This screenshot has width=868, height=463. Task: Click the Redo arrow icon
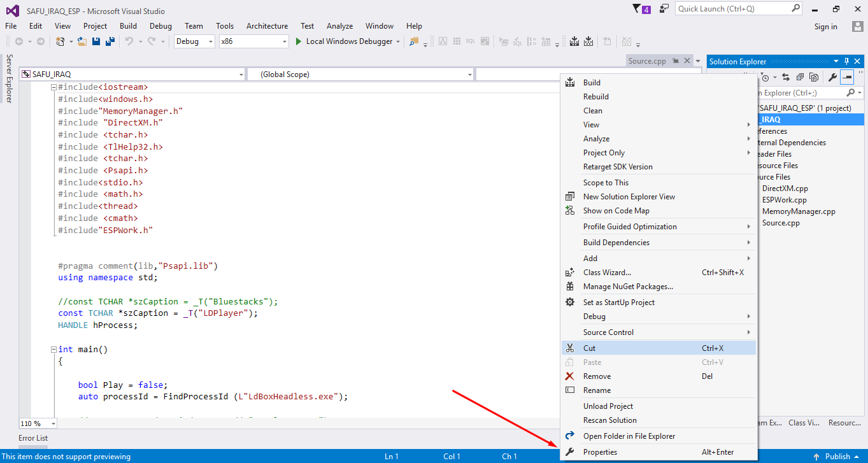click(152, 41)
